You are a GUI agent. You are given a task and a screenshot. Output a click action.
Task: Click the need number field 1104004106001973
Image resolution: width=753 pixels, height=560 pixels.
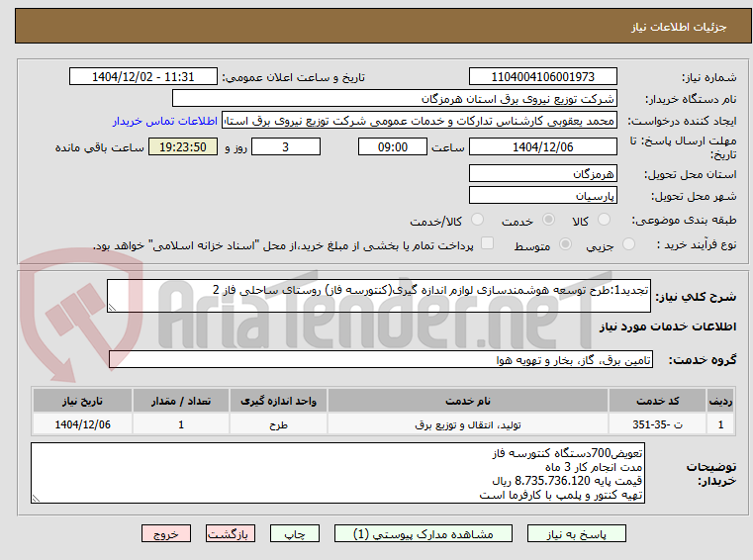pyautogui.click(x=542, y=77)
